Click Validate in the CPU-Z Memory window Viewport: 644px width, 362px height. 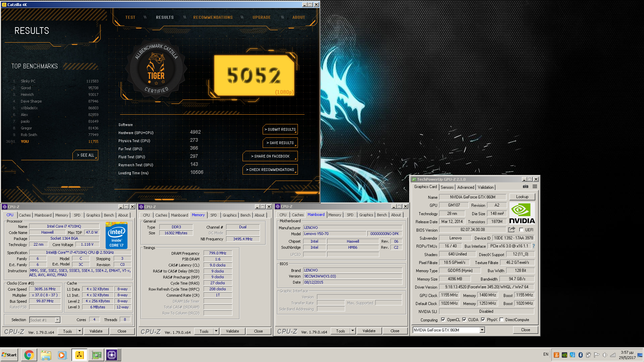tap(232, 331)
